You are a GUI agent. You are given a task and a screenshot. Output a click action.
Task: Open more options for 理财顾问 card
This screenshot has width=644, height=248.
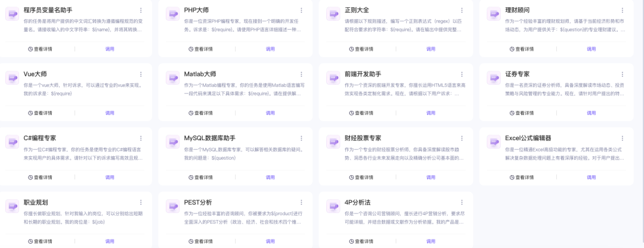622,10
